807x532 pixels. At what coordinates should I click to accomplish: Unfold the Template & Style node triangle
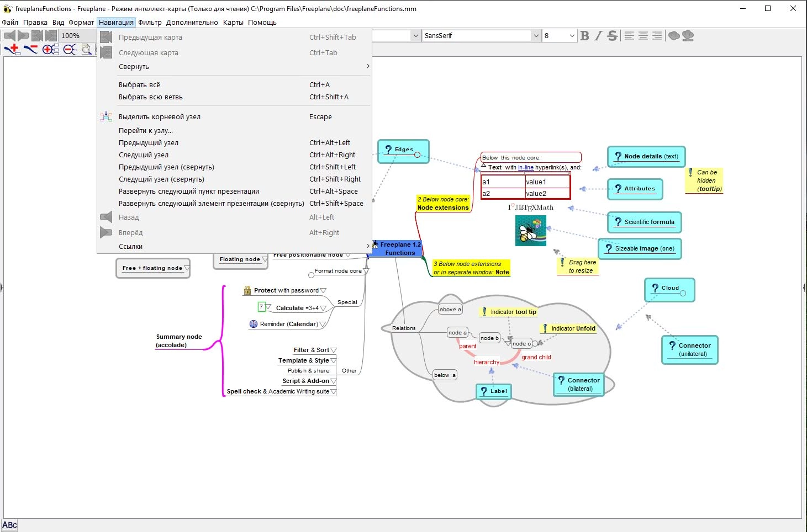click(334, 361)
